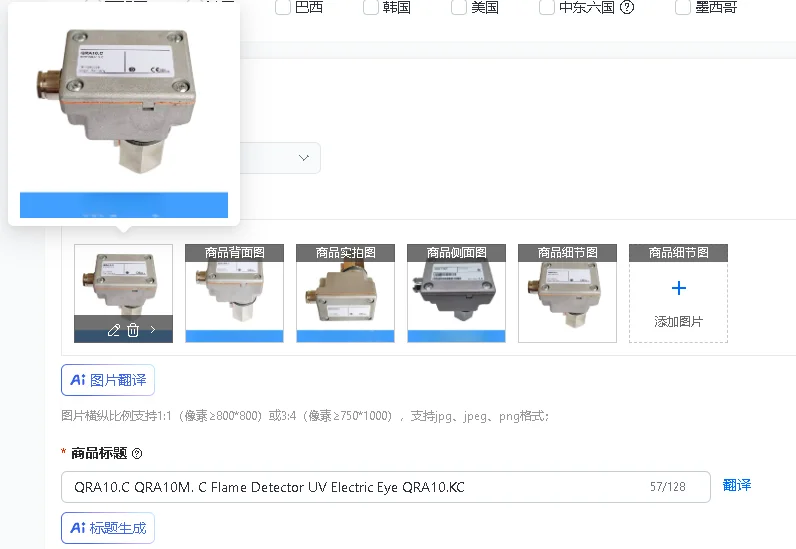Tick the 中东六国 checkbox

point(547,7)
